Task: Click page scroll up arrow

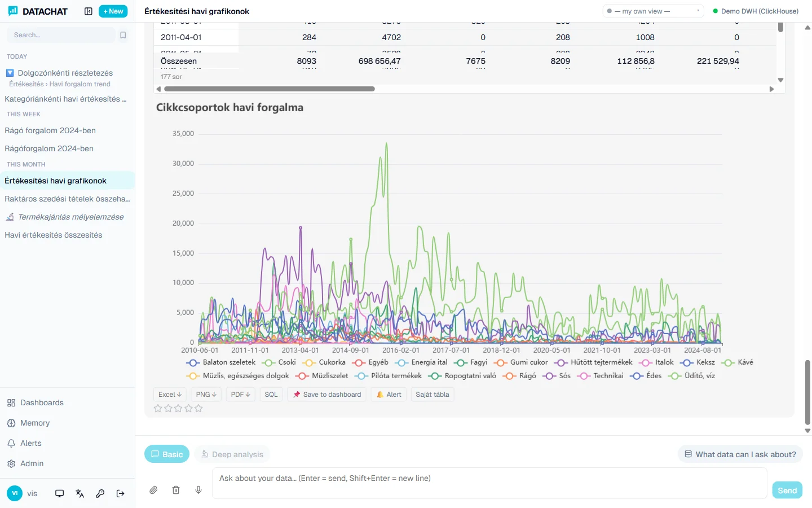Action: pos(807,27)
